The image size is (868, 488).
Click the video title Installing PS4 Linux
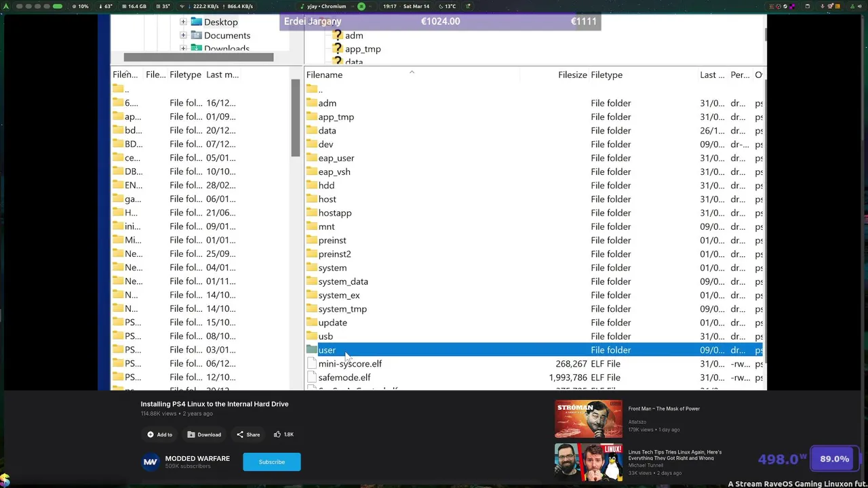(214, 404)
